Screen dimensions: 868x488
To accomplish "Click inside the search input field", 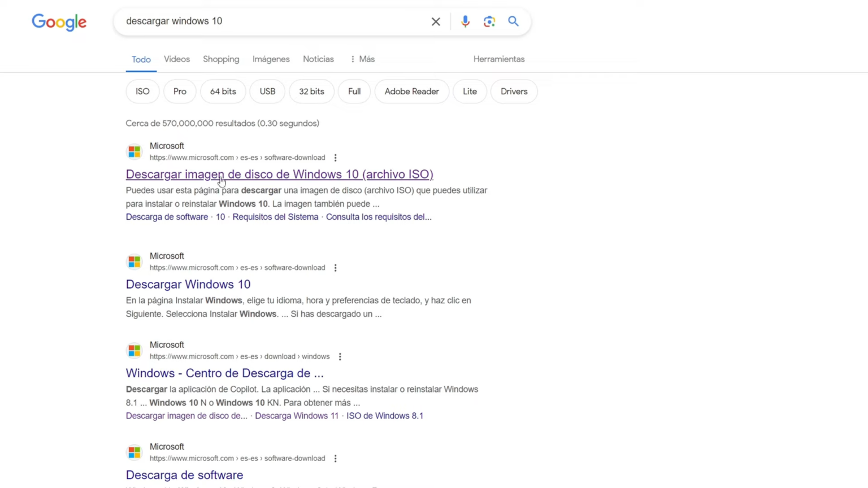I will pos(271,21).
